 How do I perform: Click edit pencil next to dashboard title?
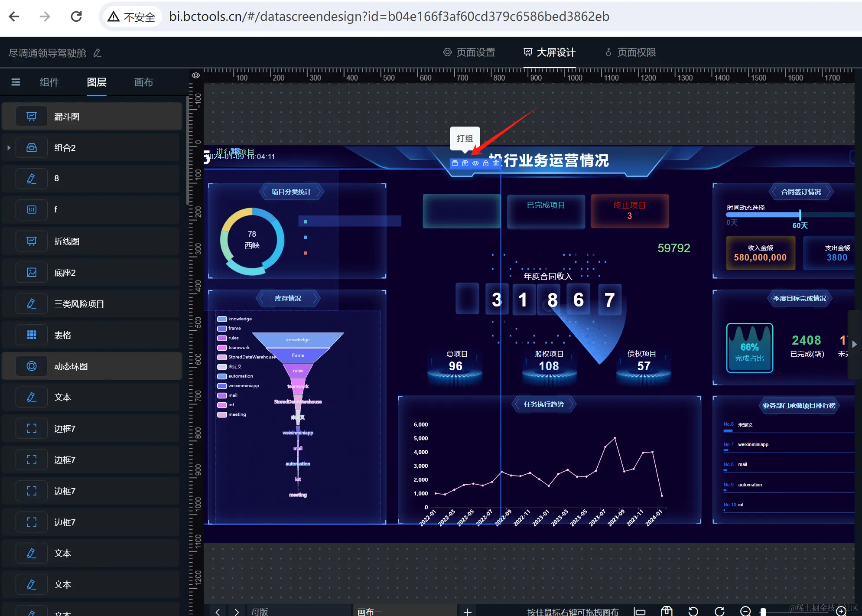pyautogui.click(x=98, y=53)
